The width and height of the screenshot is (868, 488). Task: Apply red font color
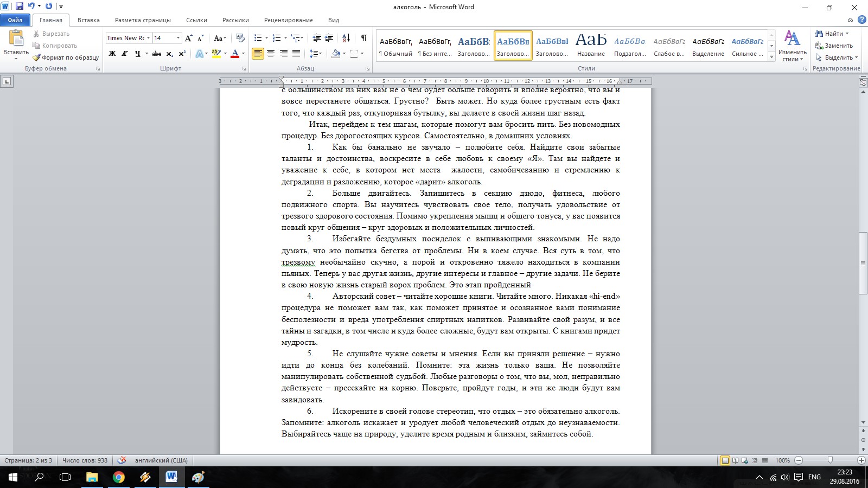pos(235,54)
